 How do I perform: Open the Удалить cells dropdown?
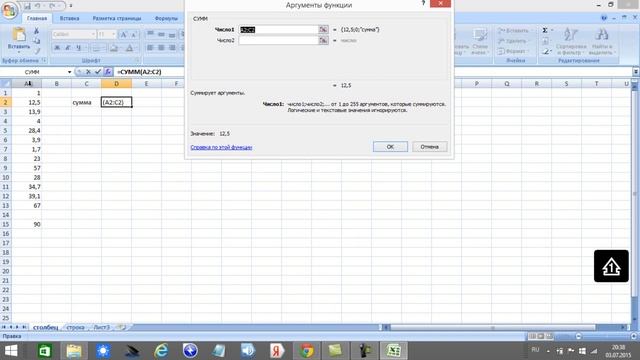[x=512, y=41]
